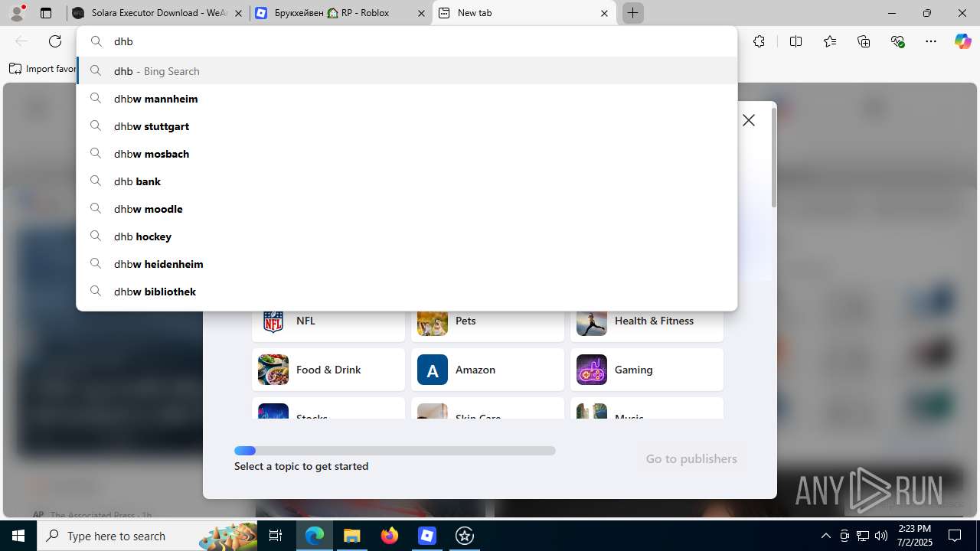Close the Solara Executor Download tab

point(239,13)
